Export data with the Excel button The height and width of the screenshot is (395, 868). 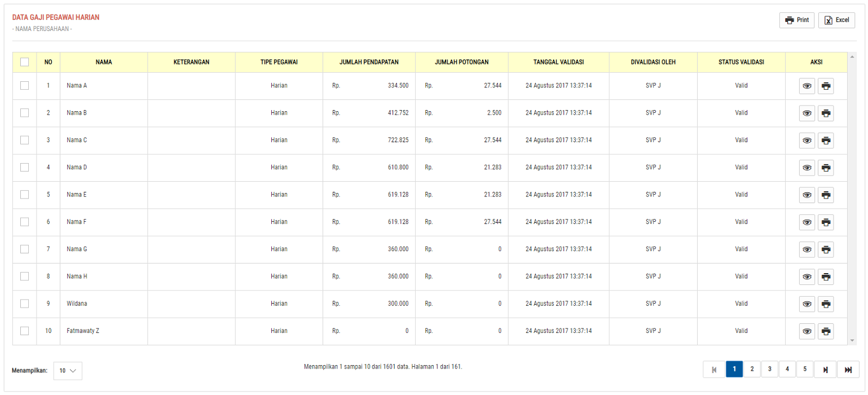tap(836, 20)
